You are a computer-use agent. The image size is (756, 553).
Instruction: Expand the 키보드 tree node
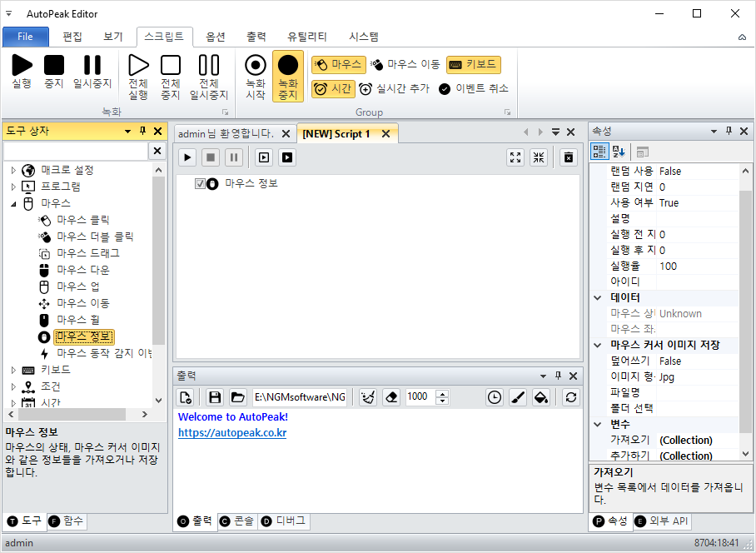click(13, 370)
